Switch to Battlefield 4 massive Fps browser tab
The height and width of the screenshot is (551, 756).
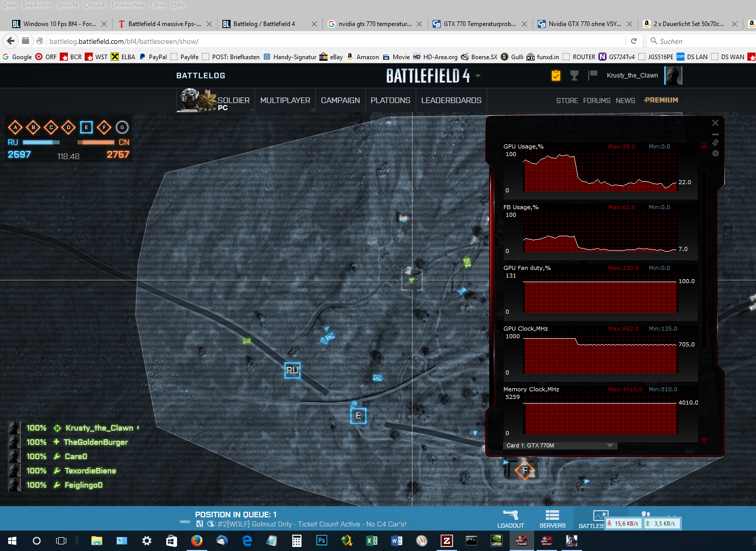pos(164,23)
